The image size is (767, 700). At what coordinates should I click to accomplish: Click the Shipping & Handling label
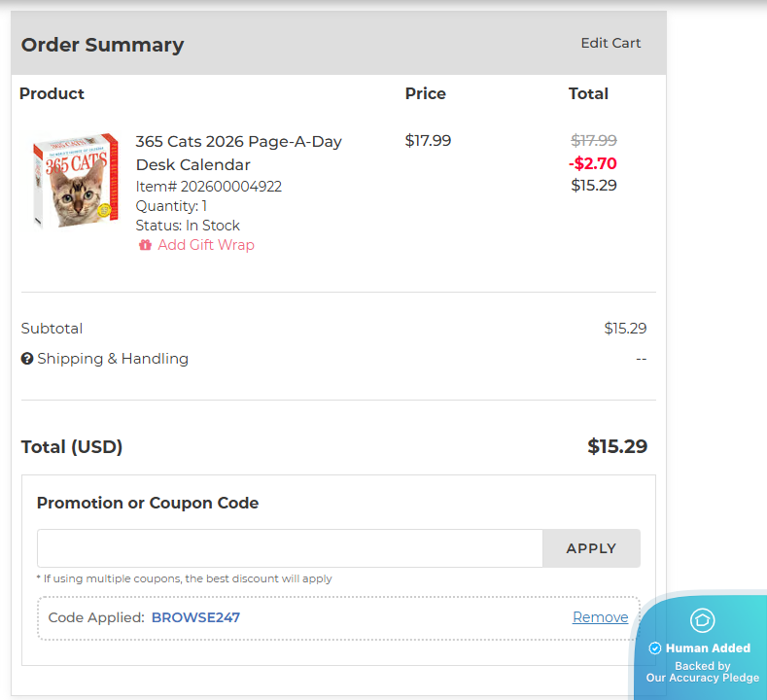[113, 359]
